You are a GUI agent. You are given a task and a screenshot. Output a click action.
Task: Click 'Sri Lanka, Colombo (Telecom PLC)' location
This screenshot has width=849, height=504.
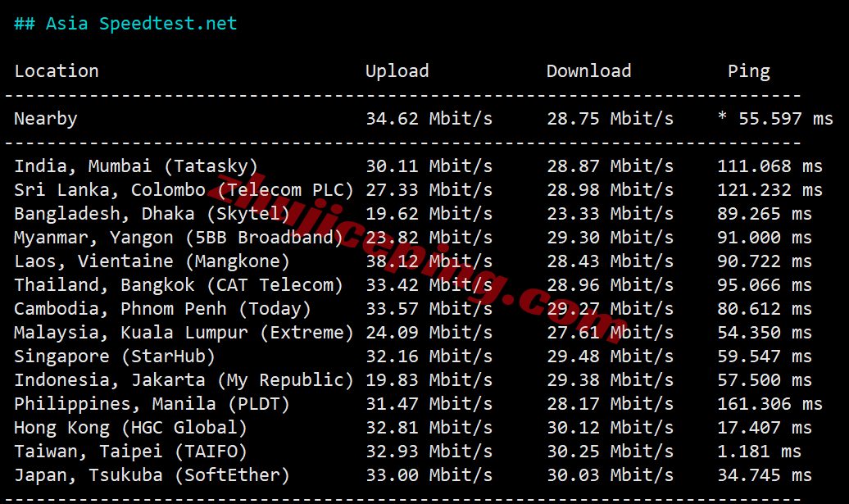pos(184,190)
